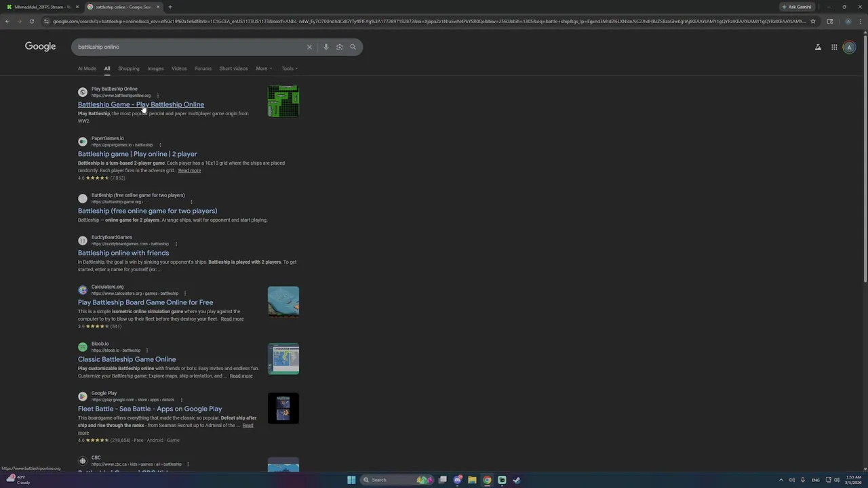This screenshot has height=488, width=868.
Task: Open the Calculators.org result thumbnail
Action: 283,302
